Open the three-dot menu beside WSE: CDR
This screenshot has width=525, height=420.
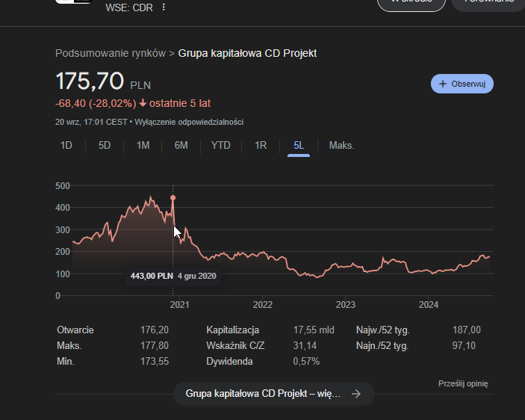pos(164,7)
